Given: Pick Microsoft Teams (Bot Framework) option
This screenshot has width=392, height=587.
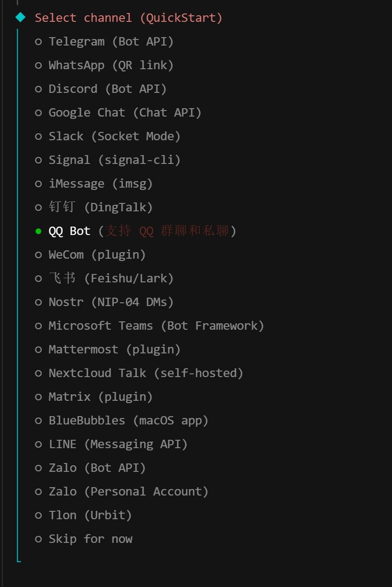Looking at the screenshot, I should point(156,326).
